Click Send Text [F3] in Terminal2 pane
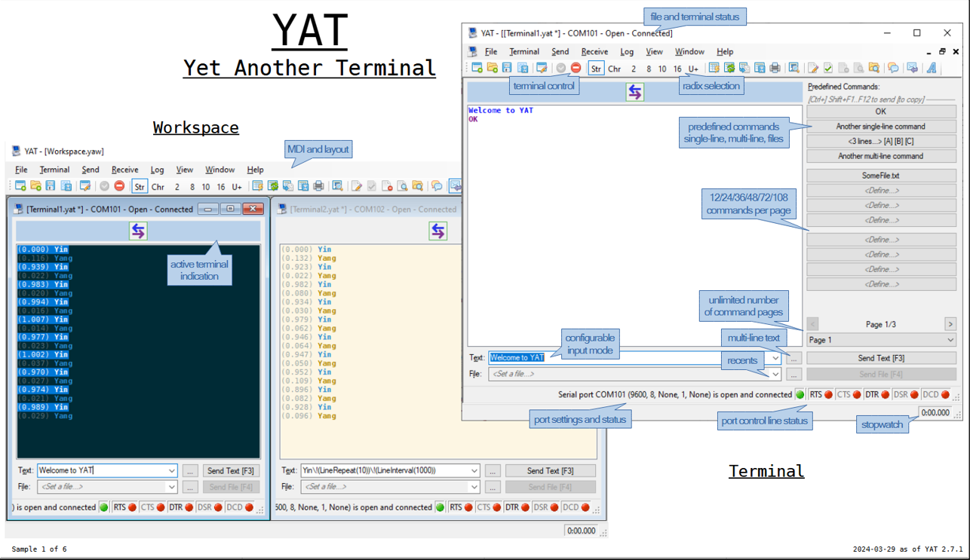This screenshot has height=560, width=970. (x=551, y=470)
